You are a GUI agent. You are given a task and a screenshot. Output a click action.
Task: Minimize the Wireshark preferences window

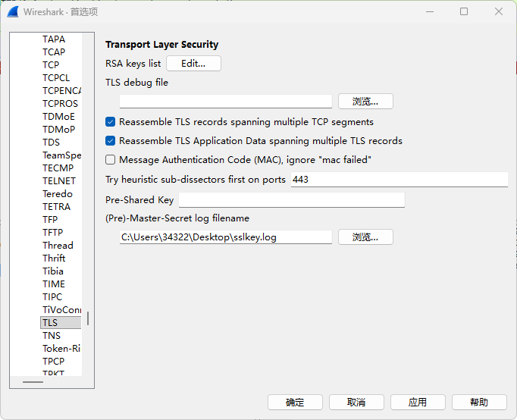coord(430,12)
